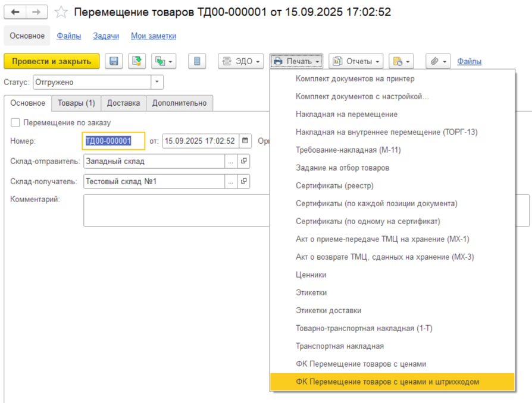
Task: Choose Склад-отправитель via the ellipsis button
Action: (231, 161)
